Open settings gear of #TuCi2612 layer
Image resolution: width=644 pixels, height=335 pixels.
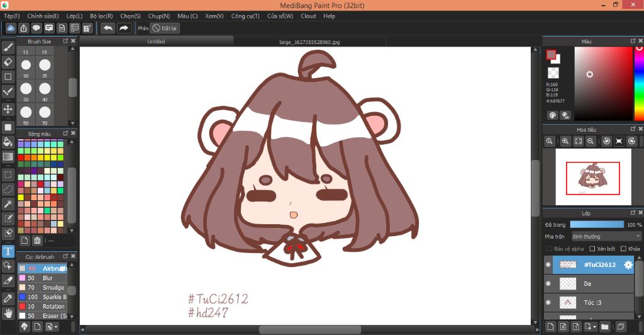click(628, 265)
